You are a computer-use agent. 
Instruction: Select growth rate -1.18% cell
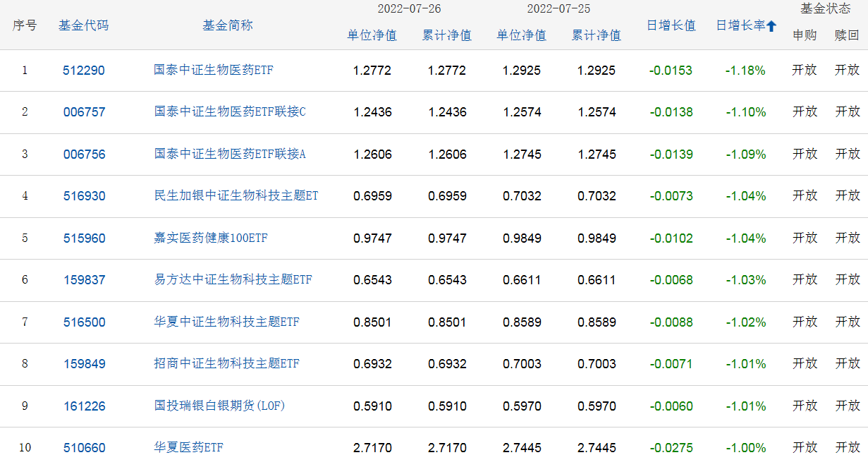[745, 71]
